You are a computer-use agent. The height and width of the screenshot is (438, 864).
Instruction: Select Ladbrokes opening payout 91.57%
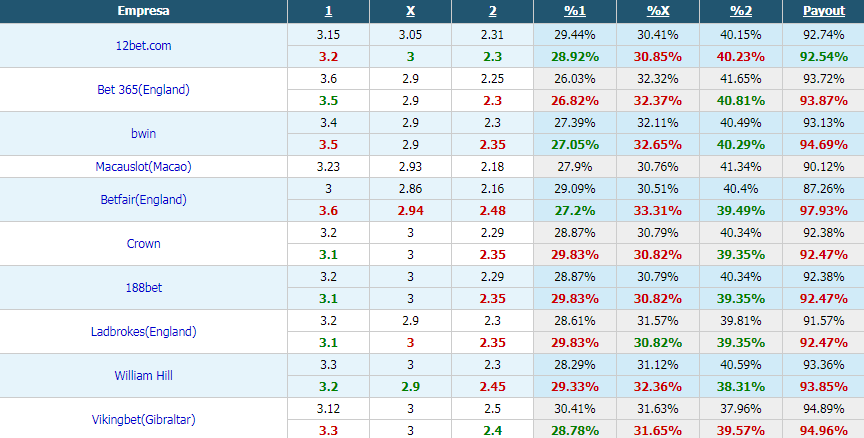(824, 321)
